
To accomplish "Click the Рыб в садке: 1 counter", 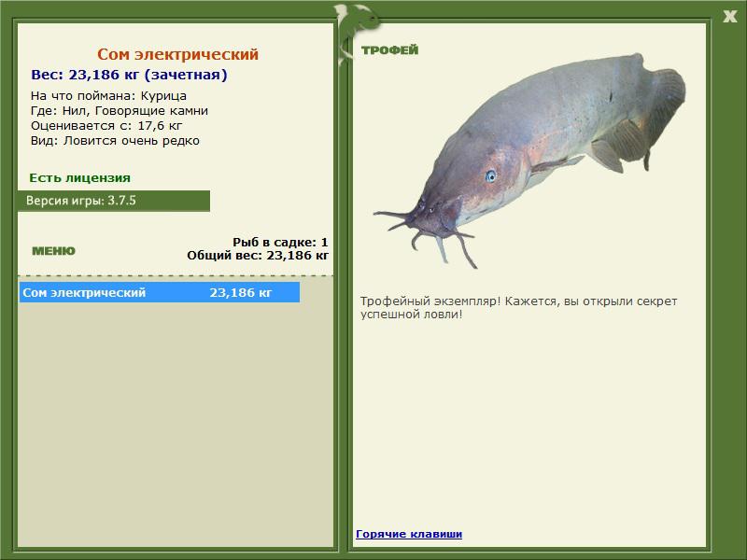I will click(280, 242).
